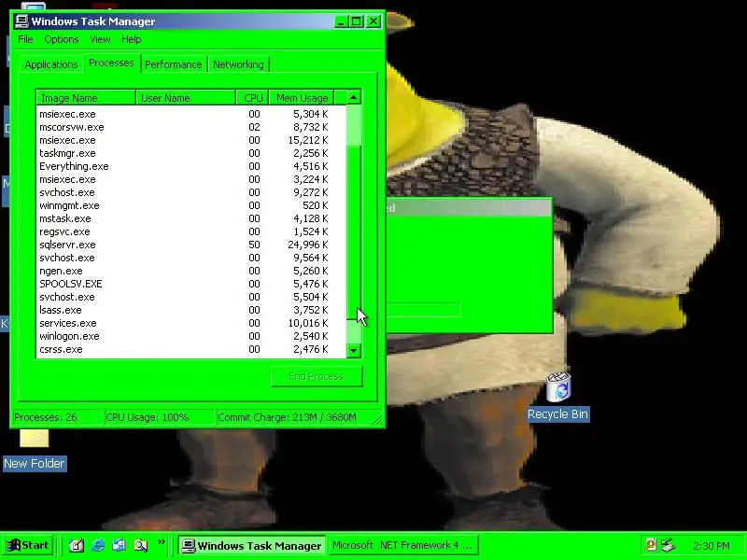
Task: Select the csrss.exe process row
Action: click(x=191, y=349)
